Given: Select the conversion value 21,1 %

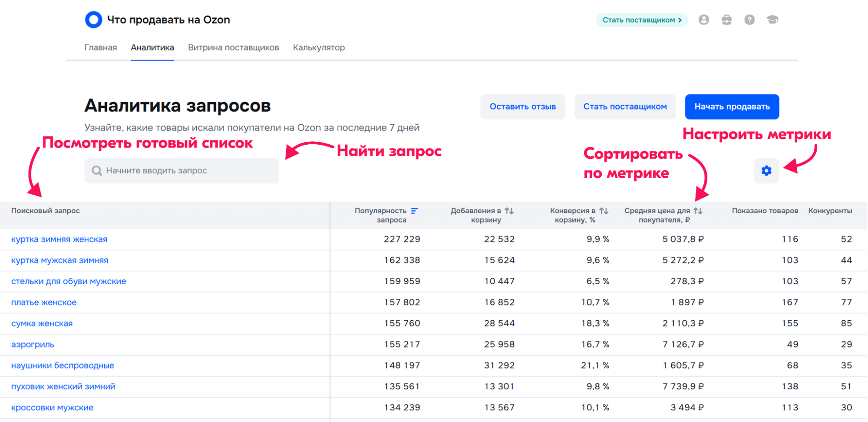Looking at the screenshot, I should click(595, 366).
